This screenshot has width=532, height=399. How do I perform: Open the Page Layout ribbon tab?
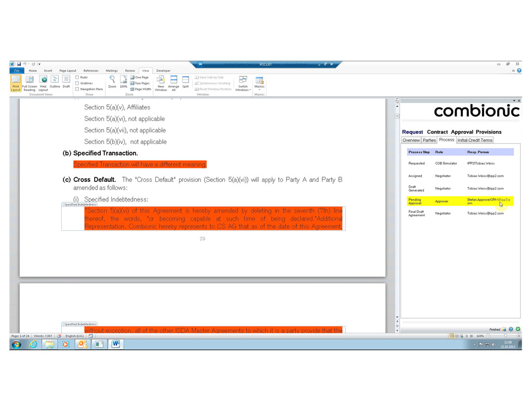click(x=68, y=71)
